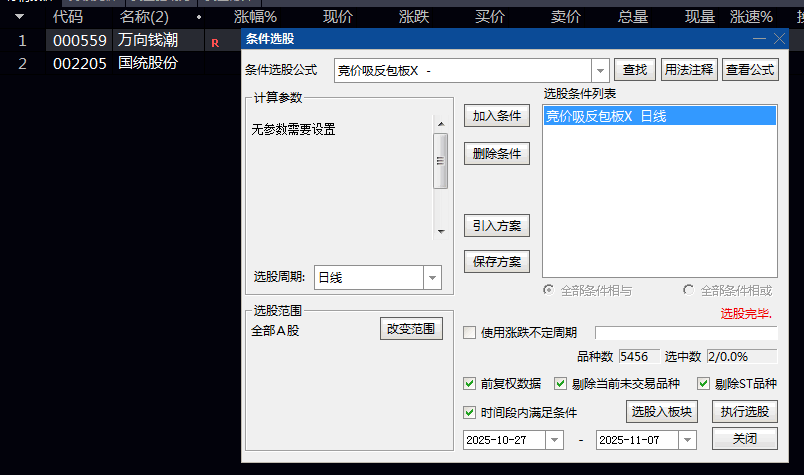Viewport: 804px width, 475px height.
Task: Click 删除条件 button
Action: point(497,153)
